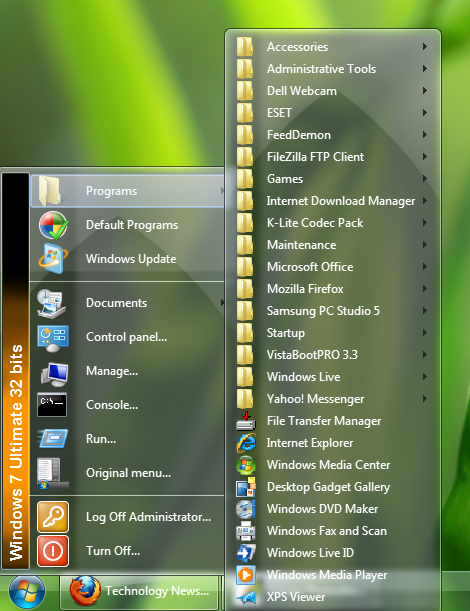
Task: Click the Default Programs text label
Action: click(x=132, y=225)
